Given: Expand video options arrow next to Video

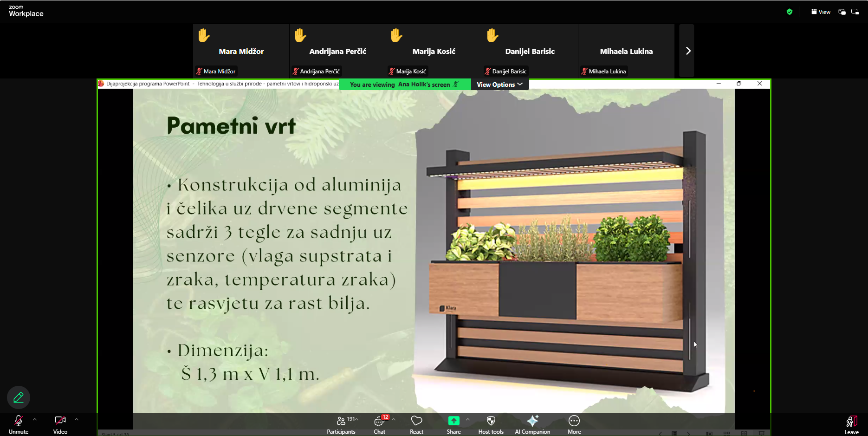Looking at the screenshot, I should 77,419.
